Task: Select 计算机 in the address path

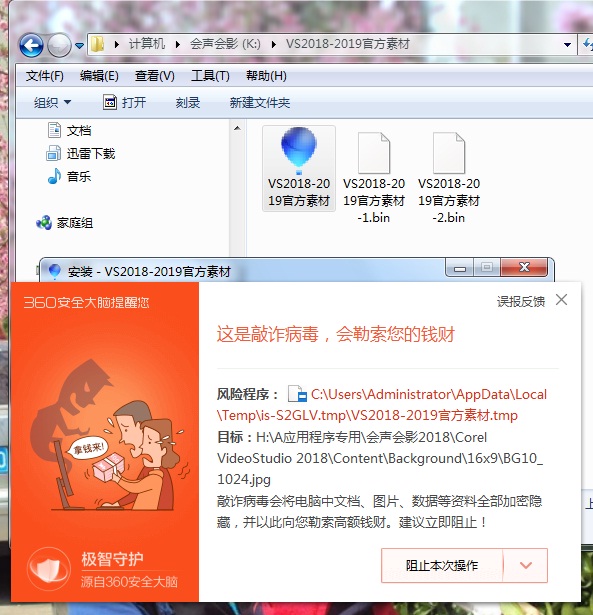Action: (147, 44)
